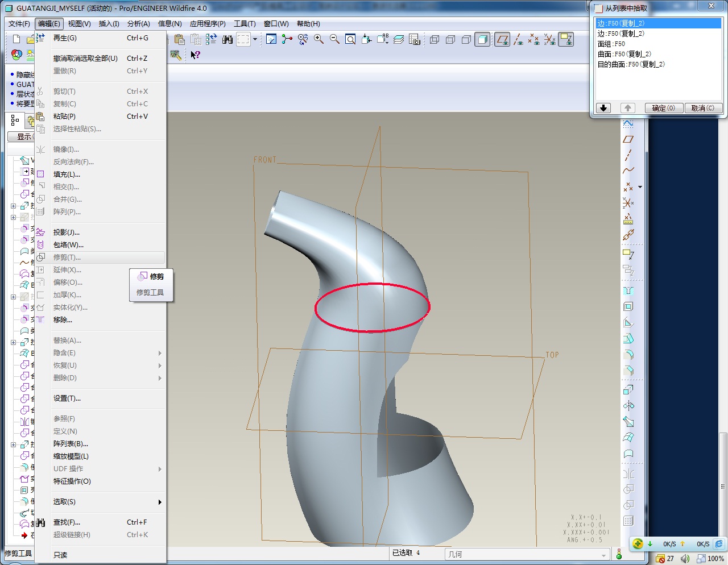Select the Draft tool
Screen dimensions: 728x565
[x=628, y=339]
